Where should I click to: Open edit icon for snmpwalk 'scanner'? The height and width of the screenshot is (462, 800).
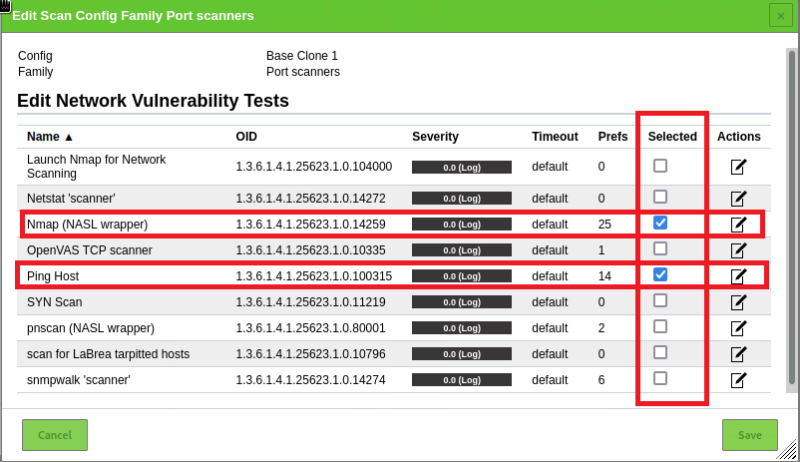pos(738,380)
